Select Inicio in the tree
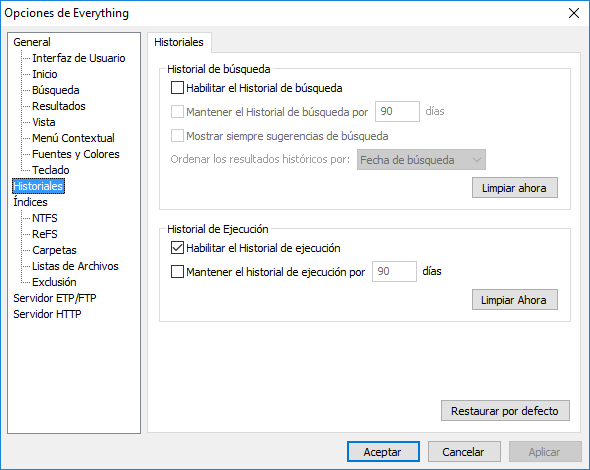Viewport: 590px width, 470px height. coord(45,74)
